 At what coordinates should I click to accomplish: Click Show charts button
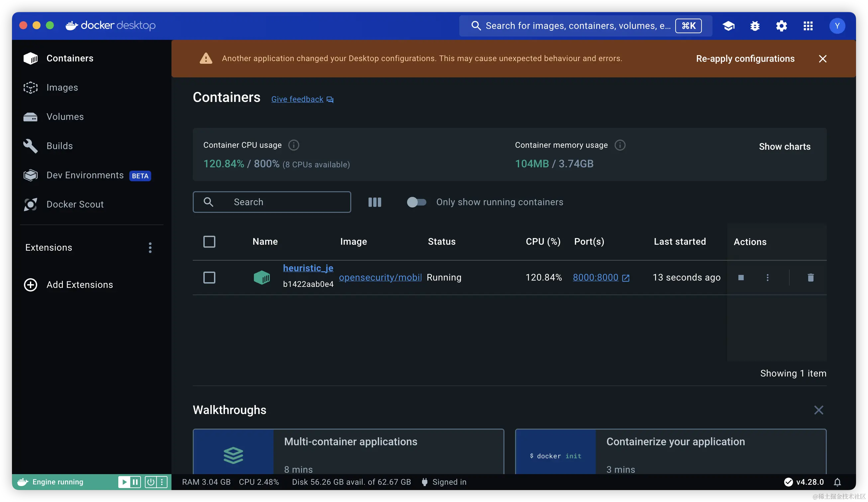(x=785, y=146)
